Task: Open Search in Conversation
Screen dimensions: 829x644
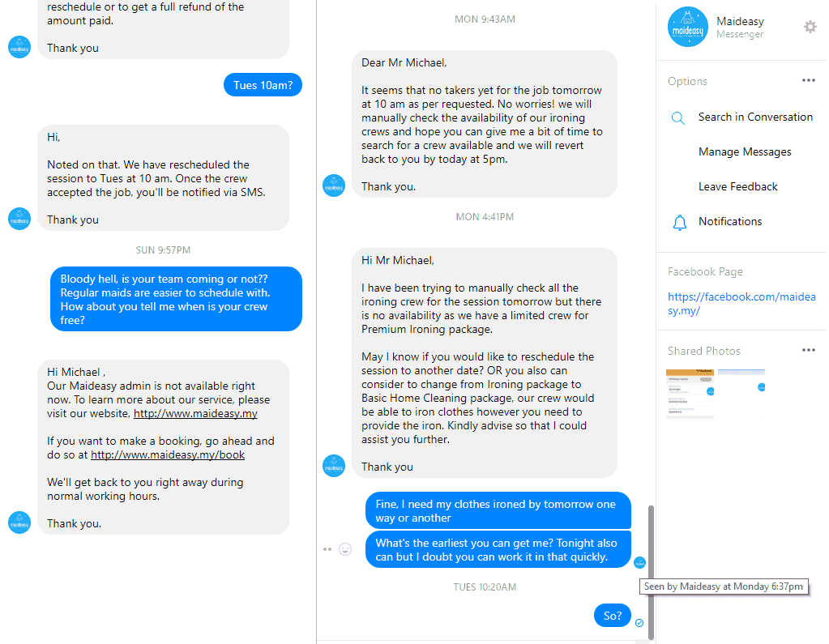Action: (x=755, y=117)
